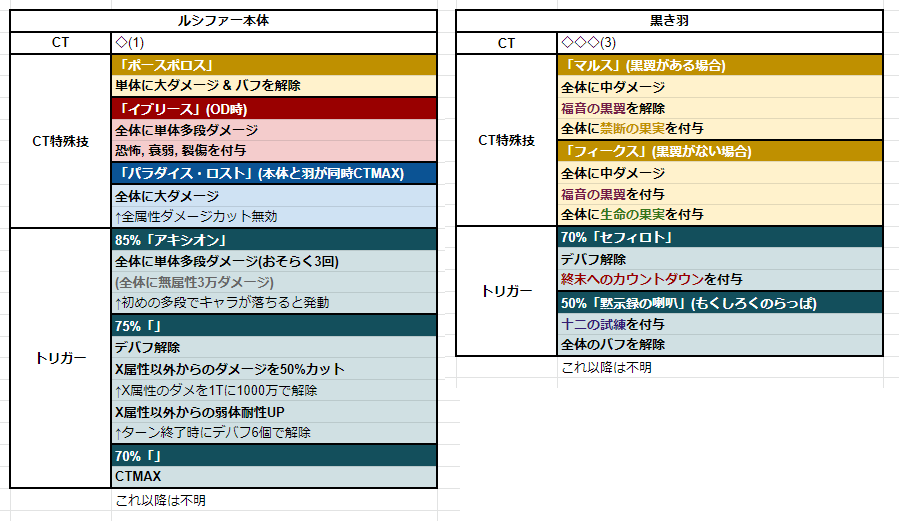This screenshot has height=521, width=899.
Task: Select cell ↑全属性ダメージカット無効
Action: (274, 217)
